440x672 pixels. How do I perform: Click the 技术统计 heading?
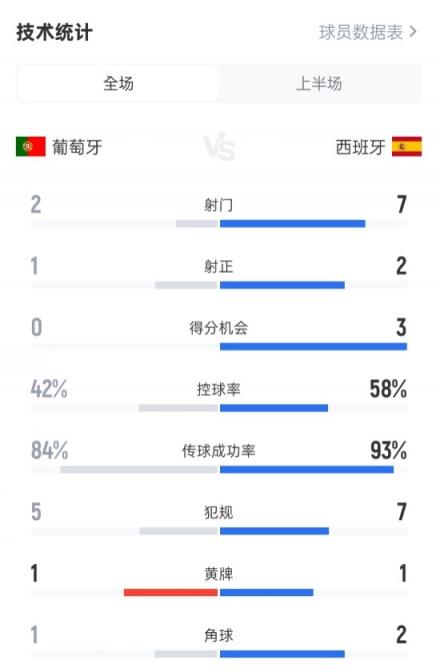[54, 33]
